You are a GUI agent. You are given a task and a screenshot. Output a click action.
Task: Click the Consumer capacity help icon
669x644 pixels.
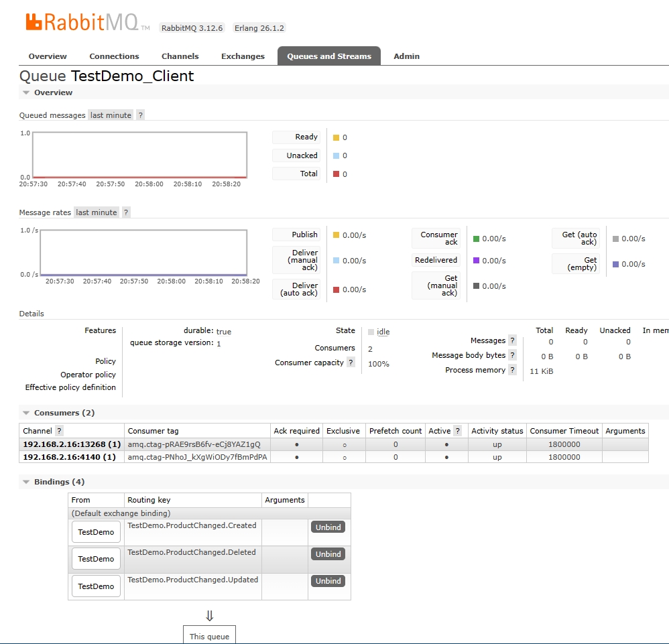pos(351,363)
